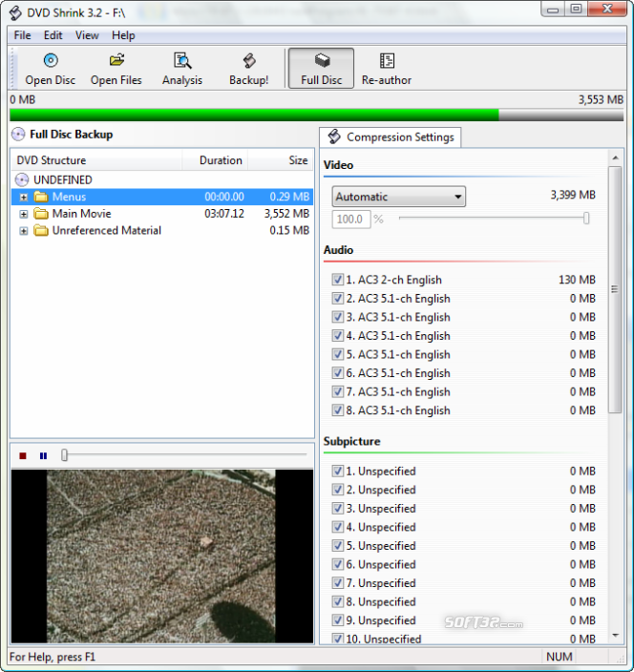The width and height of the screenshot is (634, 672).
Task: Open the Edit menu
Action: [53, 35]
